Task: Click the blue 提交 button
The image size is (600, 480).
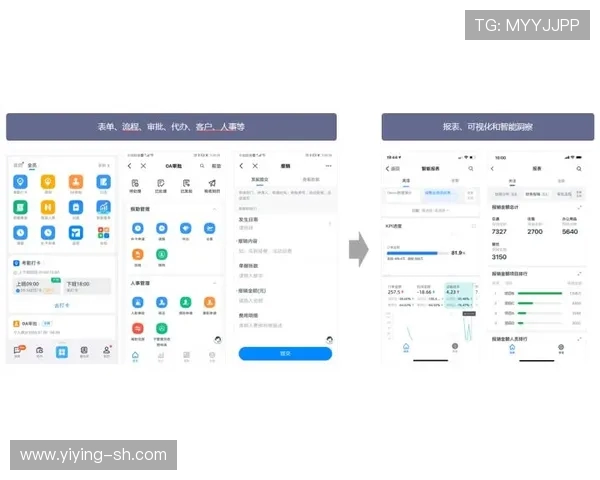Action: coord(285,354)
